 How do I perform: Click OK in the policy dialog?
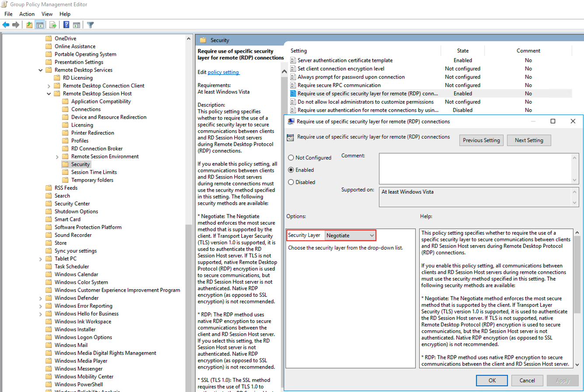[x=492, y=381]
